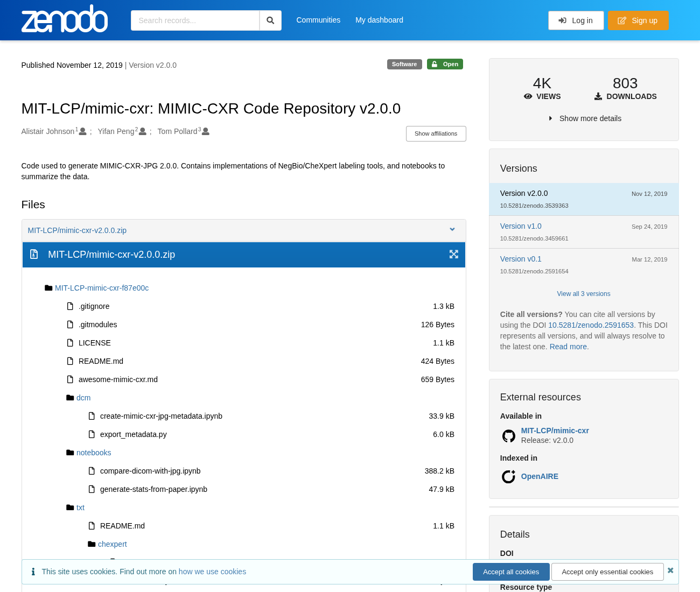Click the chexpert folder icon
Viewport: 700px width, 592px height.
92,544
